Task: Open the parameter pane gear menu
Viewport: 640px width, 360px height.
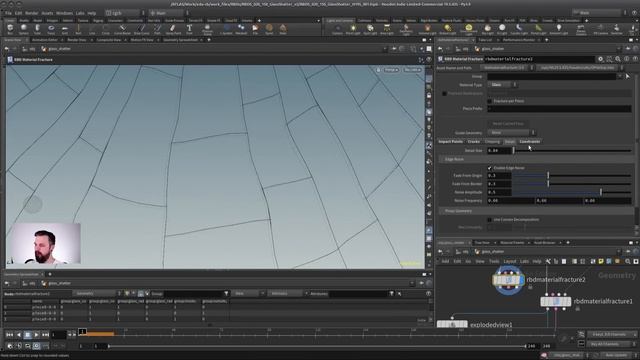Action: 600,59
